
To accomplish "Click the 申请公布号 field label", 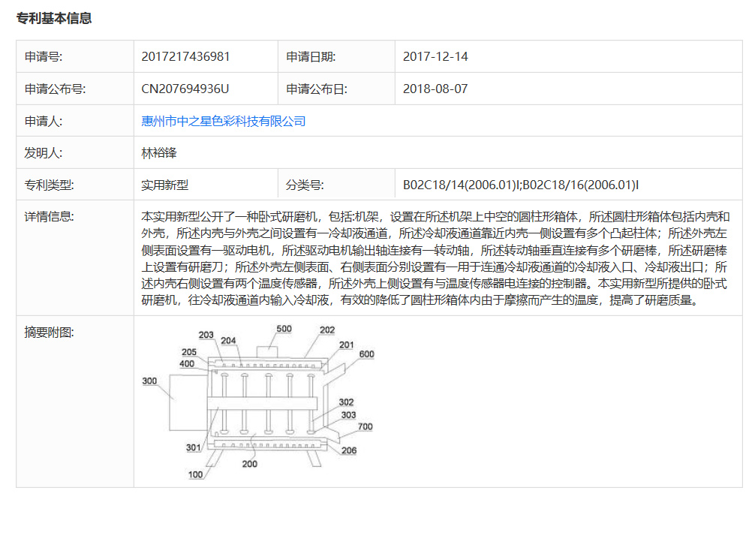I will (55, 89).
